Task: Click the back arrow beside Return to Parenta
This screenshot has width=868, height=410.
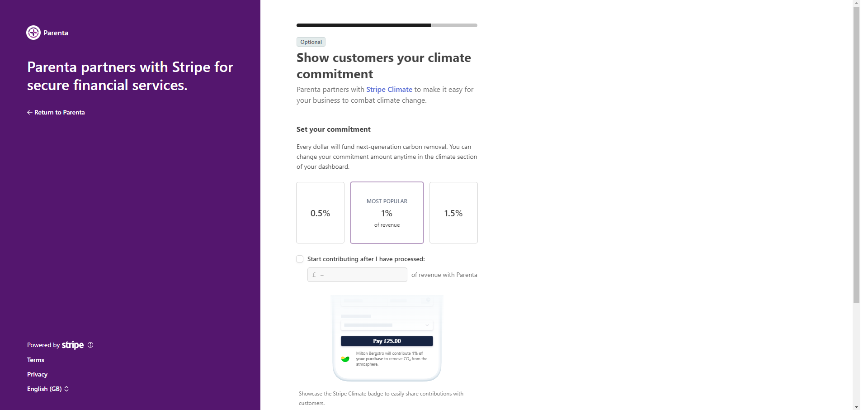Action: [x=29, y=112]
